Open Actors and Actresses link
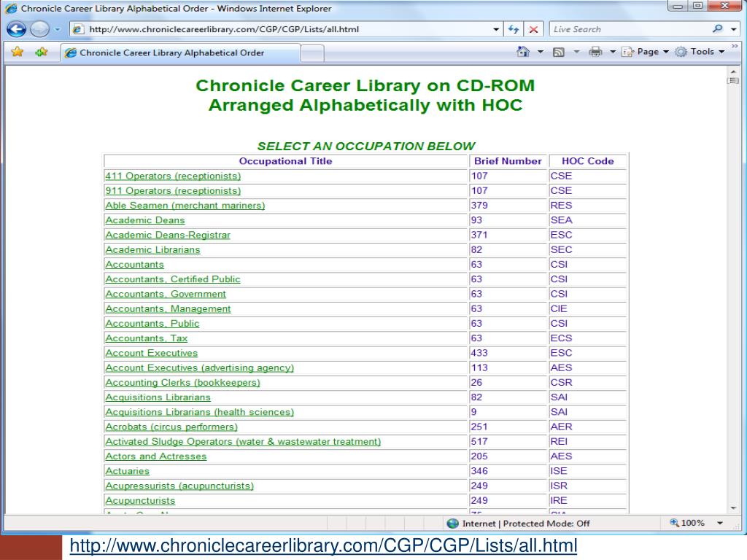The width and height of the screenshot is (747, 560). (156, 456)
